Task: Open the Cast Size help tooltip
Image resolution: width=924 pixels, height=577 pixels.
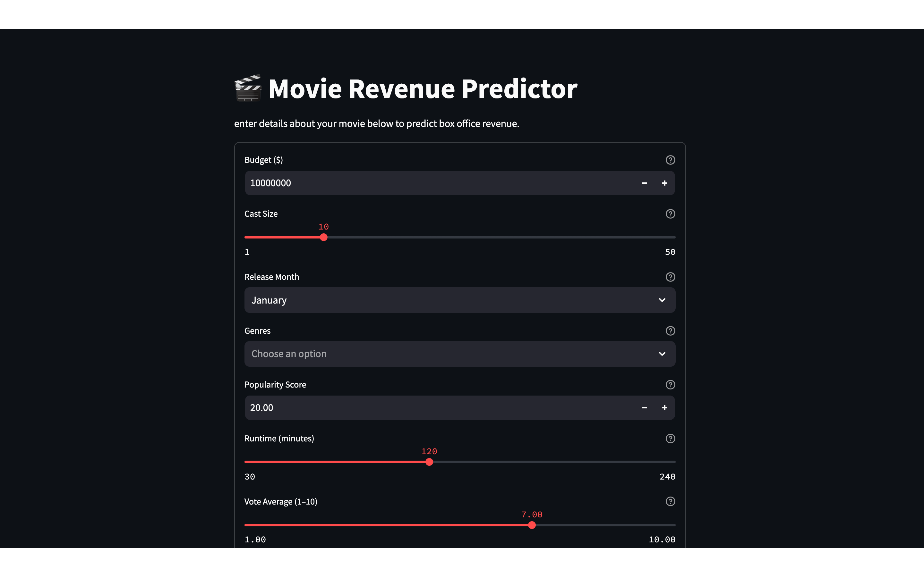Action: point(670,214)
